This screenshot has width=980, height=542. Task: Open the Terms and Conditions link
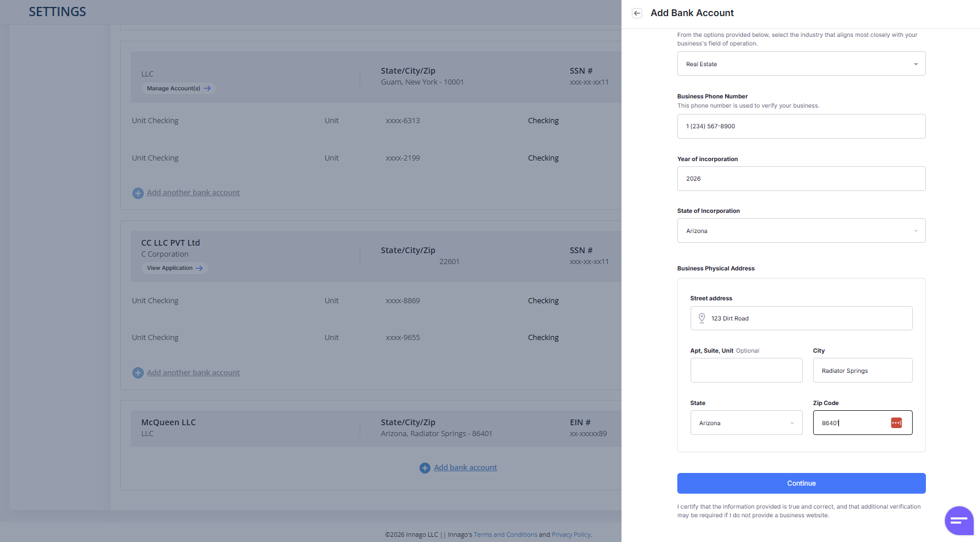point(505,535)
